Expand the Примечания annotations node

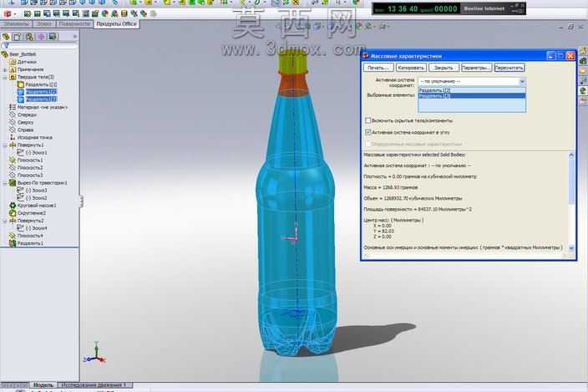(x=5, y=69)
